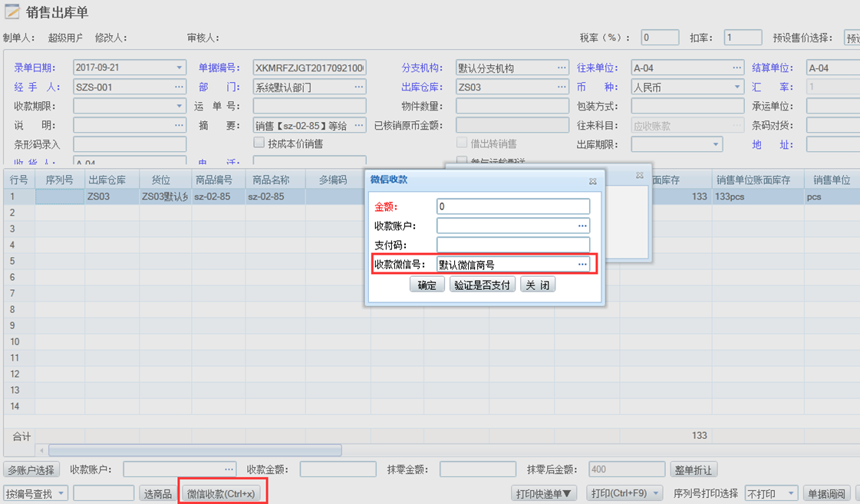
Task: Open the branch selector via 分支机构 ellipsis icon
Action: (x=562, y=68)
